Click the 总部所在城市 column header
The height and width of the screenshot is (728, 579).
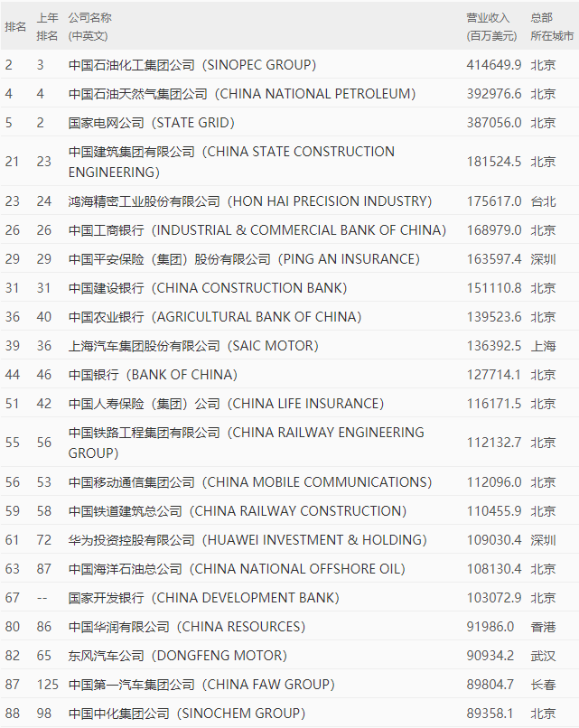552,27
